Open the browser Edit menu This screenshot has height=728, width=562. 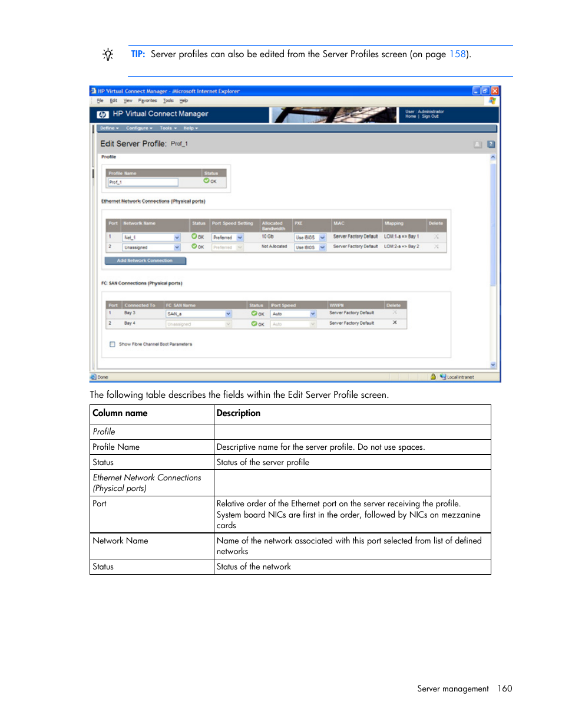point(114,101)
